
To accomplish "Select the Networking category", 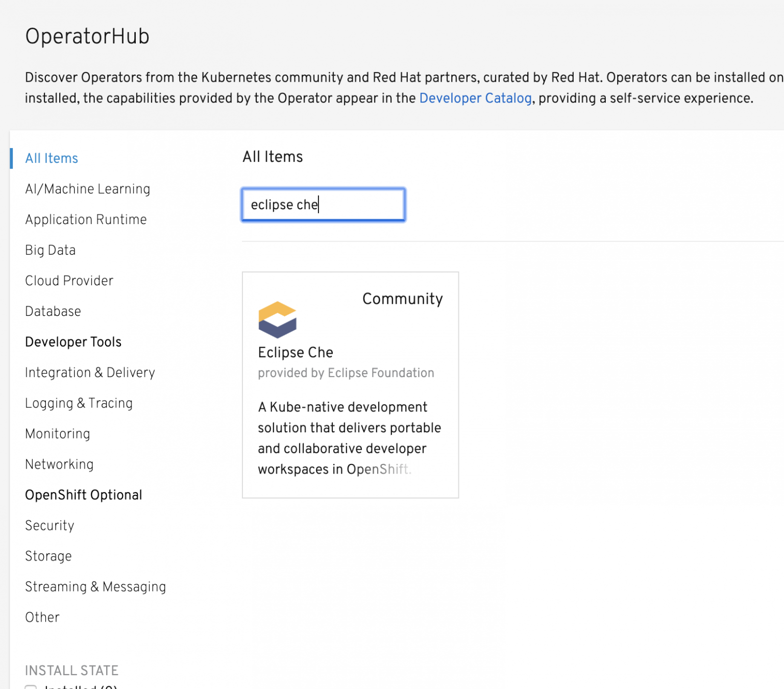I will [59, 464].
